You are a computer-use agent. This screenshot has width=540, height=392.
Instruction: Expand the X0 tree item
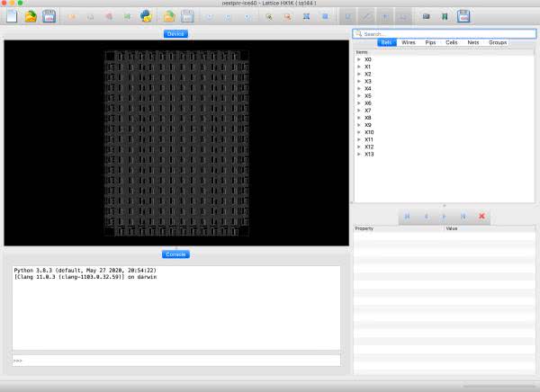359,59
